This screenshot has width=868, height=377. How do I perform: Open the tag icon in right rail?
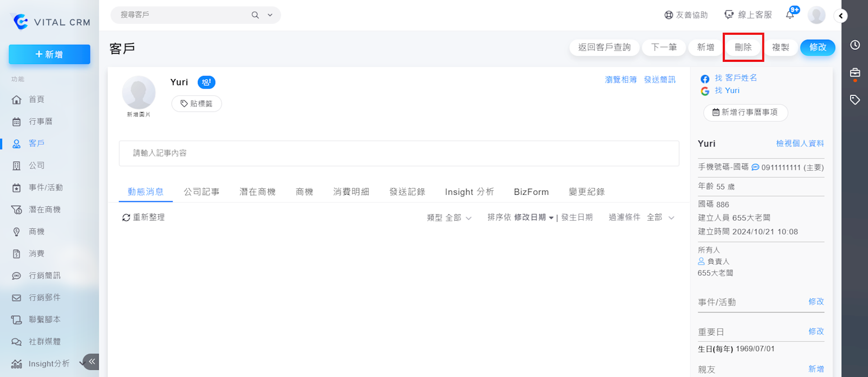(855, 100)
